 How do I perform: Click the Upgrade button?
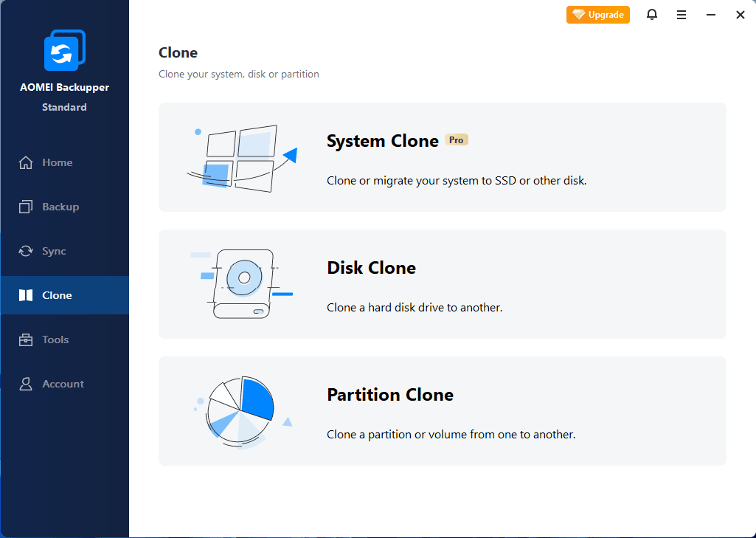point(598,15)
